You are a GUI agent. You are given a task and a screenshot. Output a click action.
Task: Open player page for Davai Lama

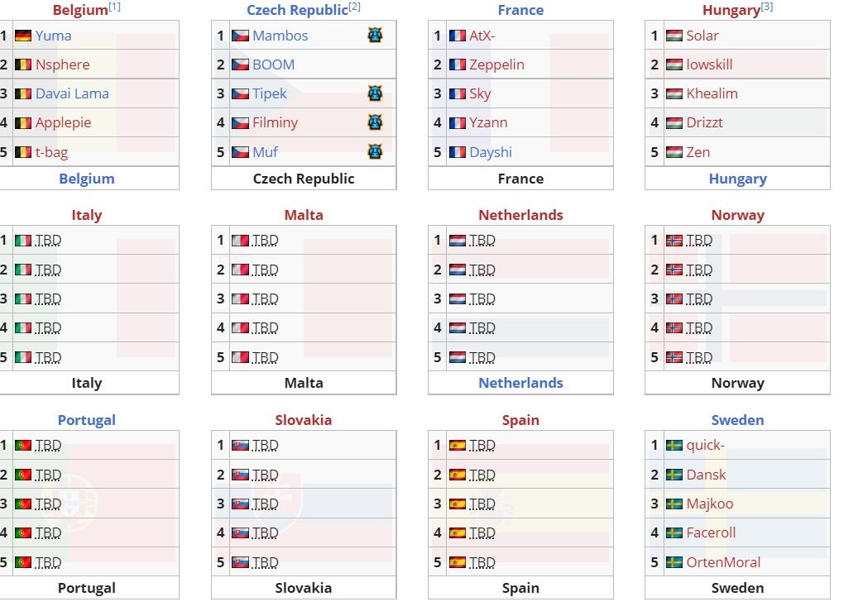tap(72, 93)
